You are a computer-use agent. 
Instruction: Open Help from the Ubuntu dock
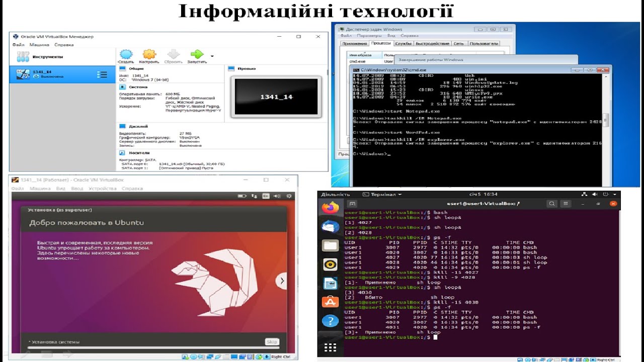tap(330, 321)
